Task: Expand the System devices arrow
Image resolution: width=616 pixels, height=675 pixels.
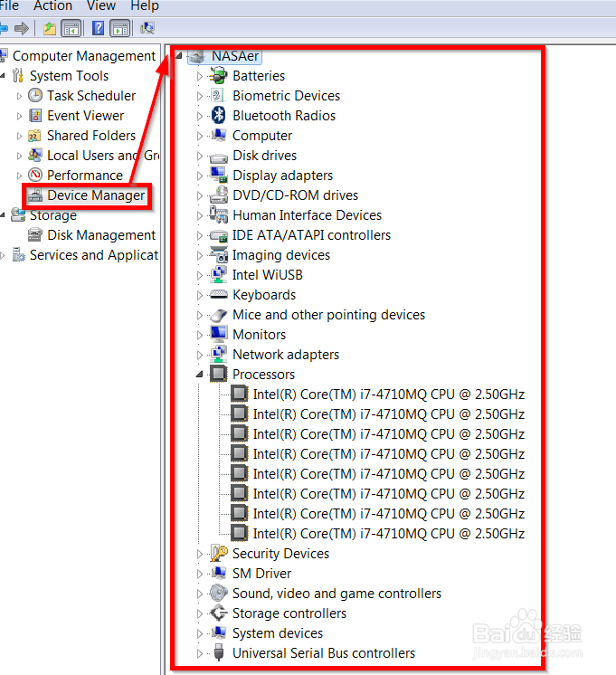Action: point(199,633)
